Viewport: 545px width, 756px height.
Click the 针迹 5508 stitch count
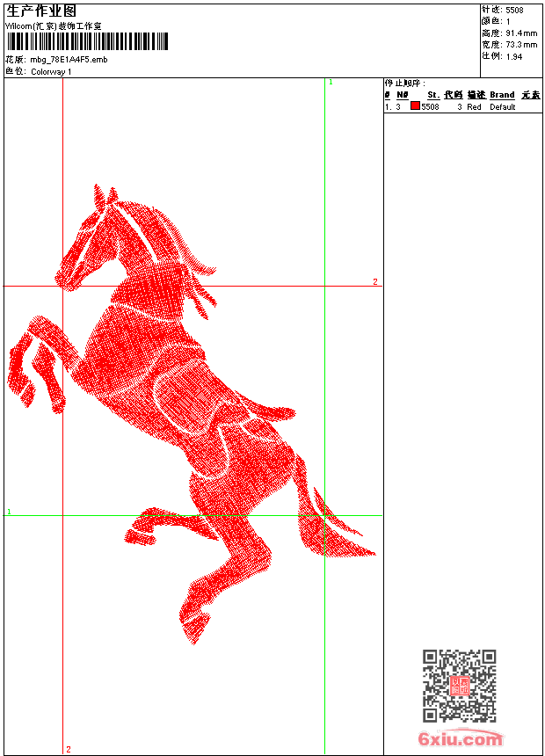click(514, 10)
